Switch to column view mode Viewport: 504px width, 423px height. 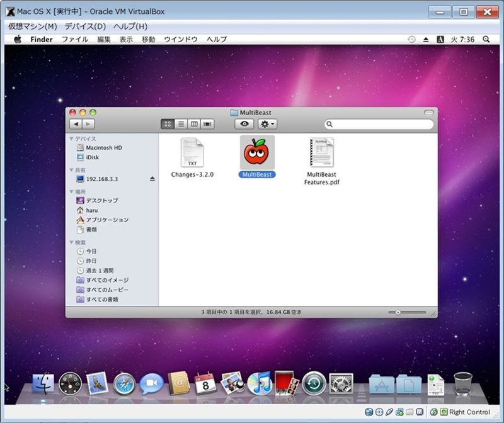[x=194, y=124]
